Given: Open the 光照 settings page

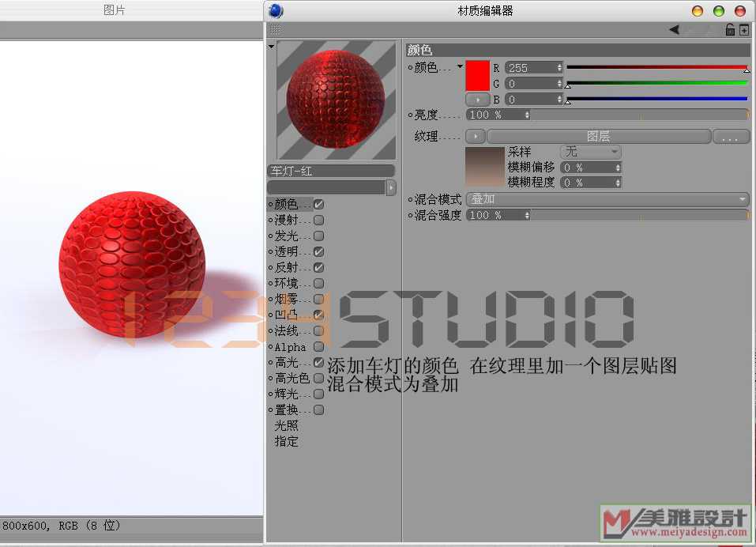Looking at the screenshot, I should pyautogui.click(x=287, y=425).
